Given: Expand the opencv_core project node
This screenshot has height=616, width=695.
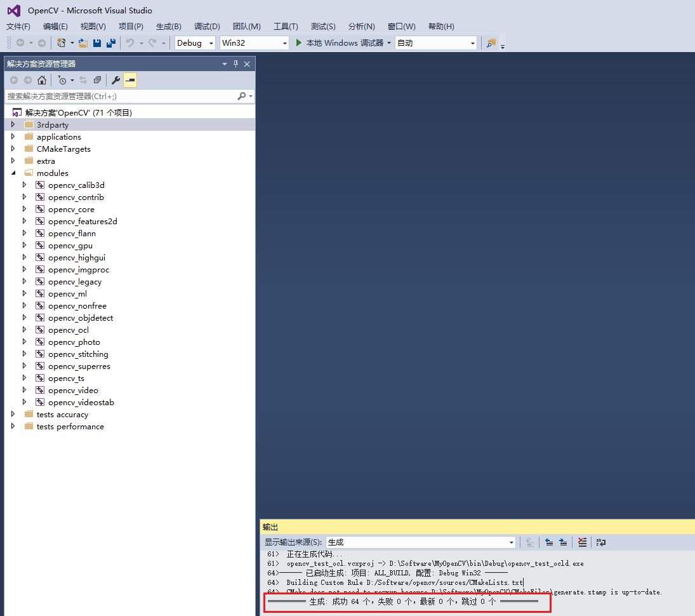Looking at the screenshot, I should point(24,209).
